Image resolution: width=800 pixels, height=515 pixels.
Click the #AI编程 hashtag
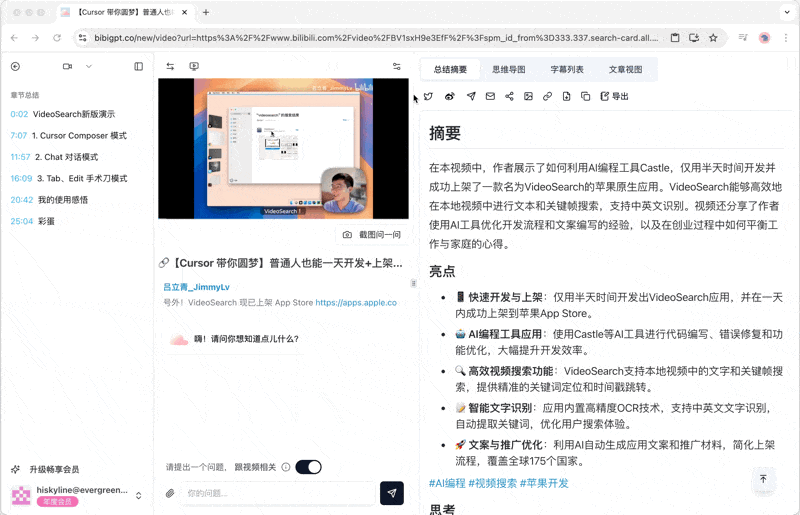[447, 483]
